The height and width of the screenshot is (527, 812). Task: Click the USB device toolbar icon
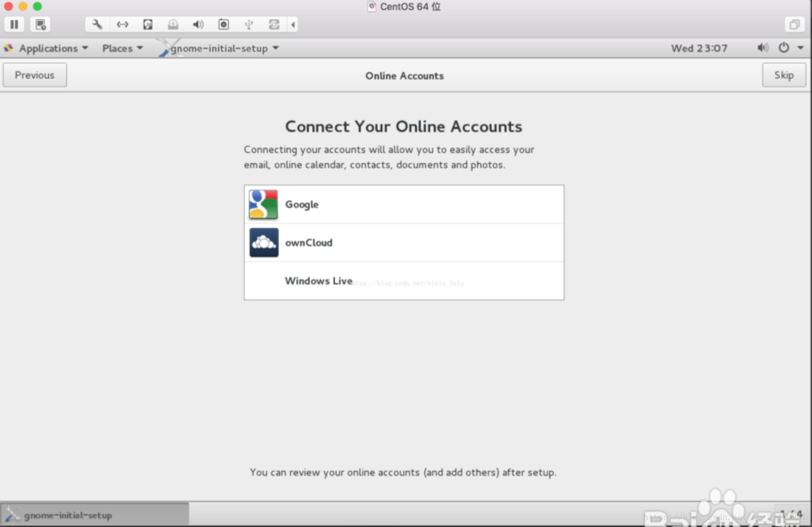[x=249, y=24]
